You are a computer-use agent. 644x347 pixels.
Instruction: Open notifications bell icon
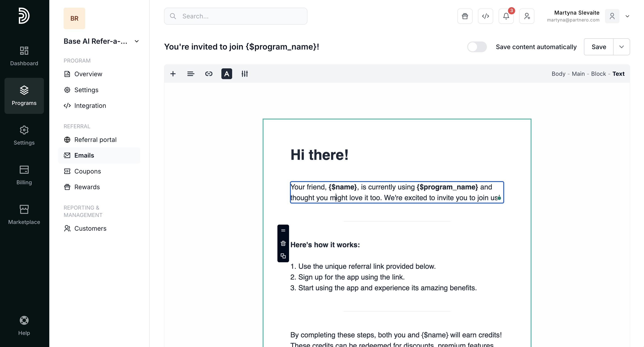(506, 16)
